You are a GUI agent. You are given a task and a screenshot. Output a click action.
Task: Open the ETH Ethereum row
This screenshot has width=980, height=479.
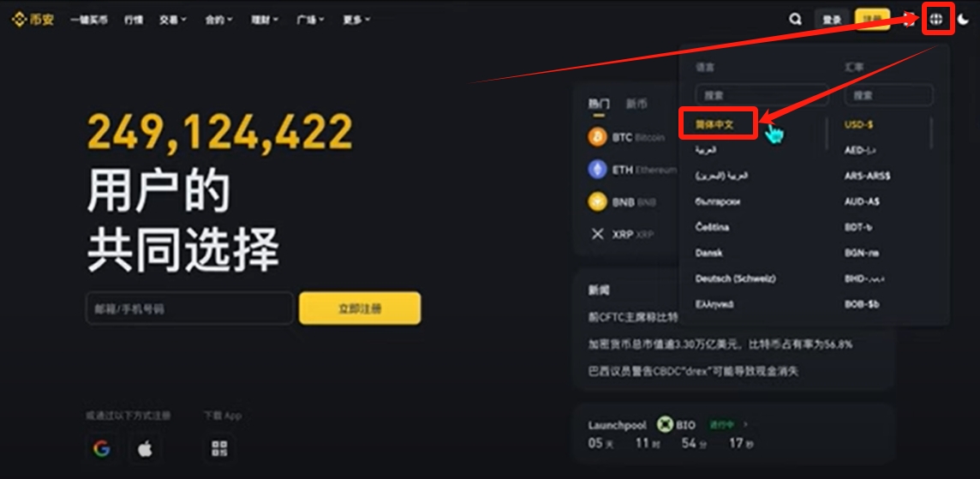[632, 170]
